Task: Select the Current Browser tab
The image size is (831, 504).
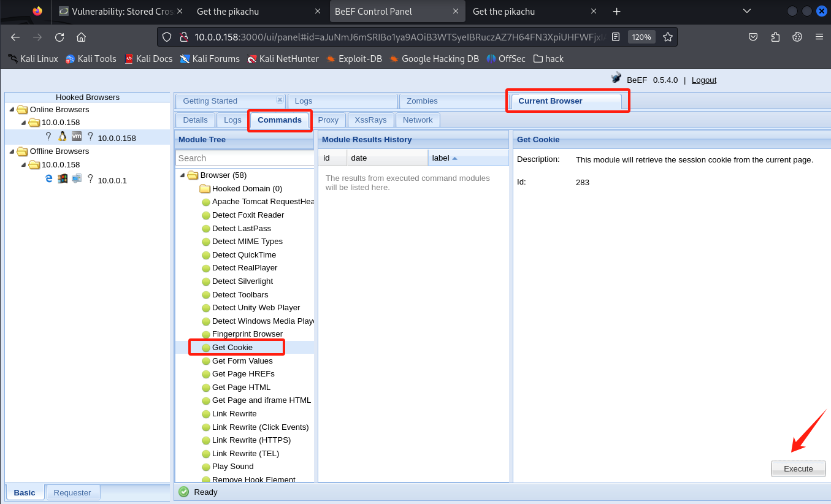Action: [565, 101]
